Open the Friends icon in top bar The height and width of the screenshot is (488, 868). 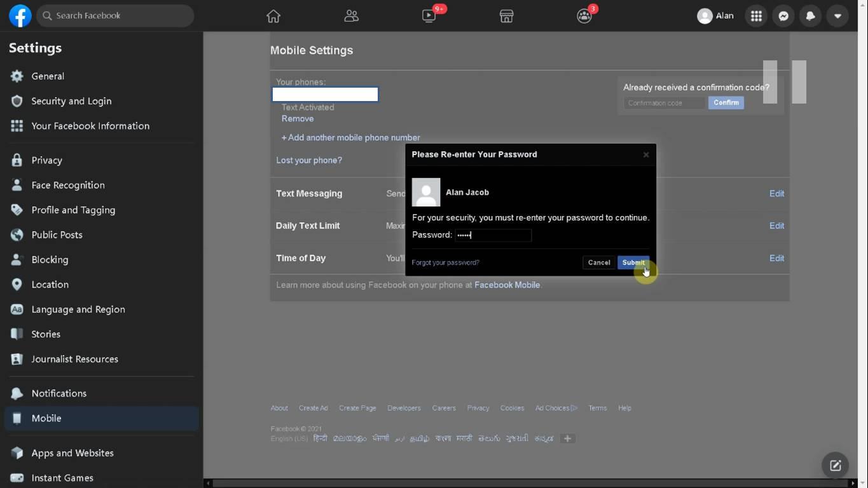(351, 16)
